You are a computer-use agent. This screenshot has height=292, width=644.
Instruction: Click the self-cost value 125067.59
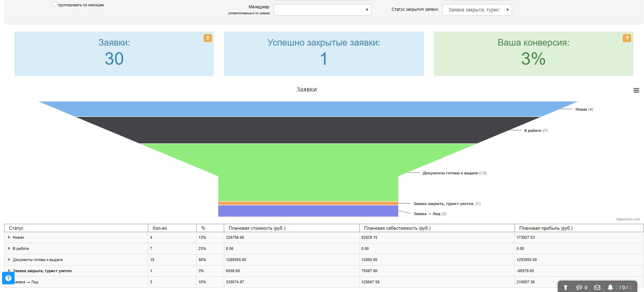coord(370,282)
